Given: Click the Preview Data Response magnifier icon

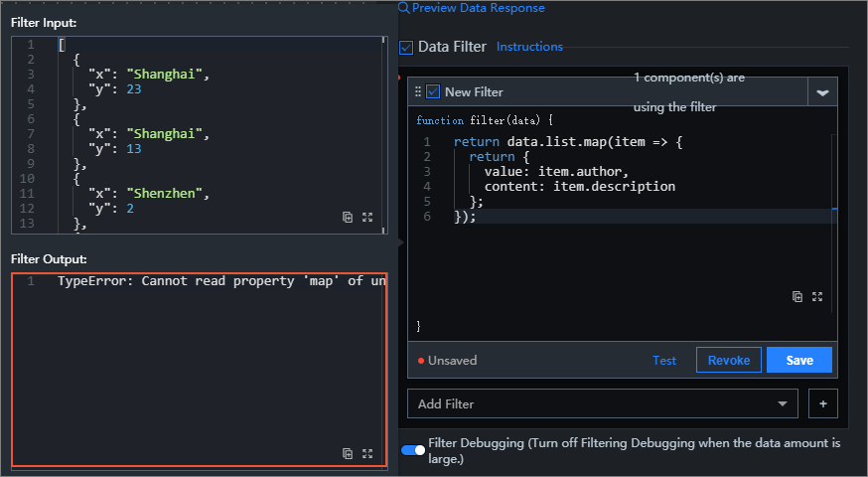Looking at the screenshot, I should click(404, 8).
